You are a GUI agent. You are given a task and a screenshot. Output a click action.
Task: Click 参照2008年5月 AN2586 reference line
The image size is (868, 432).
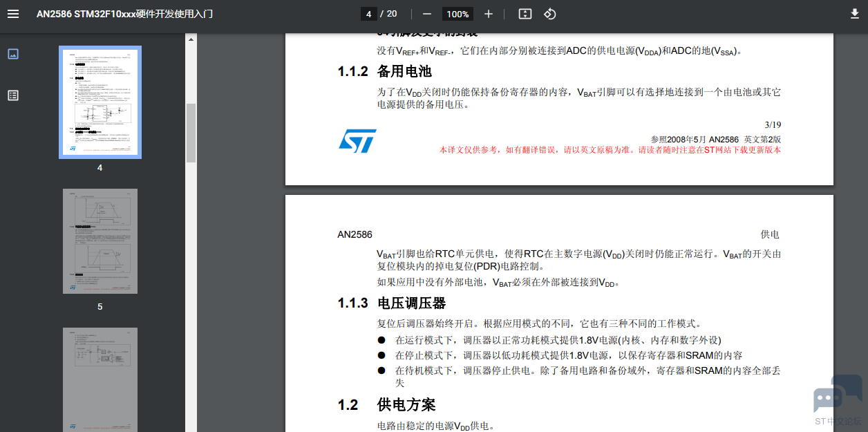point(716,139)
